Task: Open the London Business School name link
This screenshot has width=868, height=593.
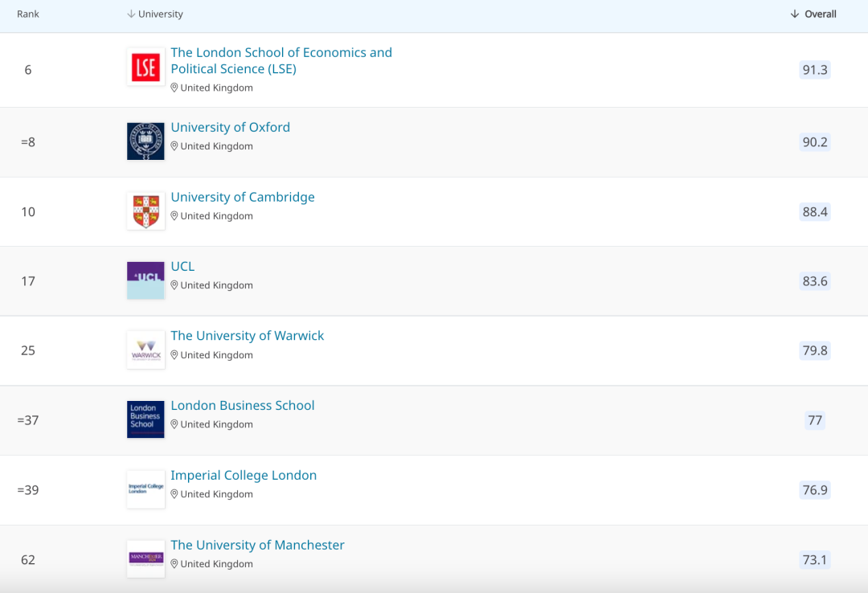Action: point(243,405)
